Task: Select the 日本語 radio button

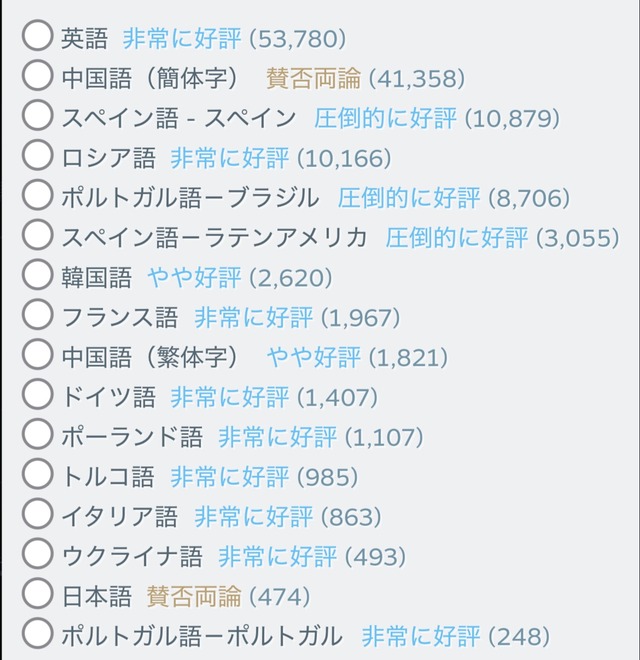Action: 37,597
